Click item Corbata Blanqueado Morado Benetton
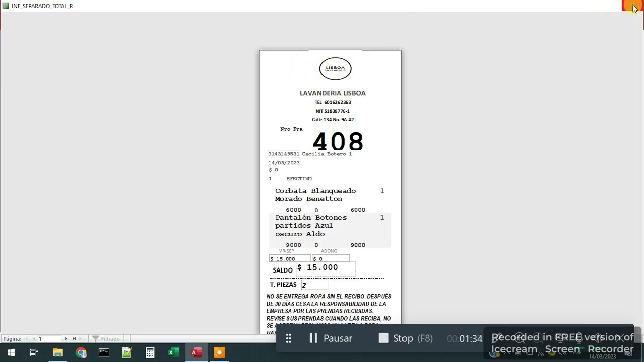This screenshot has width=644, height=362. pyautogui.click(x=315, y=195)
